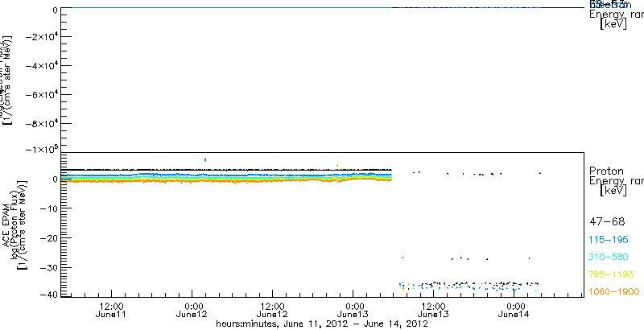The image size is (644, 330).
Task: Click the '0:00 June12' time axis label
Action: coord(192,310)
